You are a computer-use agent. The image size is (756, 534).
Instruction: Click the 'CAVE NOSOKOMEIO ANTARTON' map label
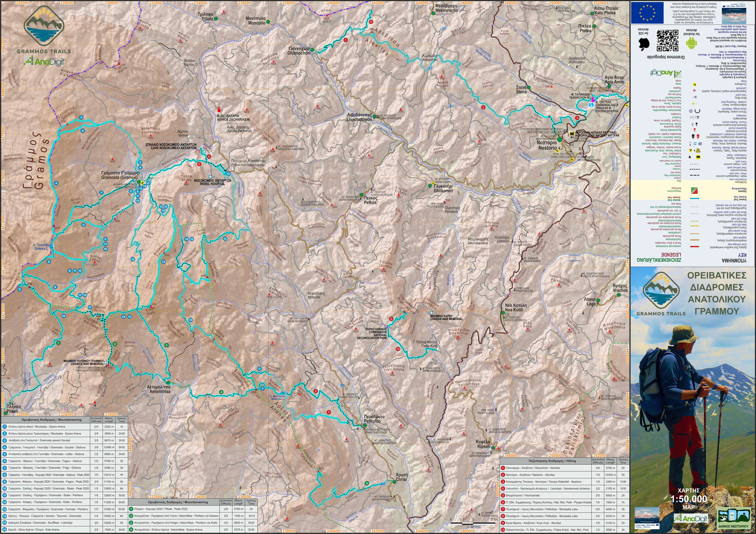(174, 148)
